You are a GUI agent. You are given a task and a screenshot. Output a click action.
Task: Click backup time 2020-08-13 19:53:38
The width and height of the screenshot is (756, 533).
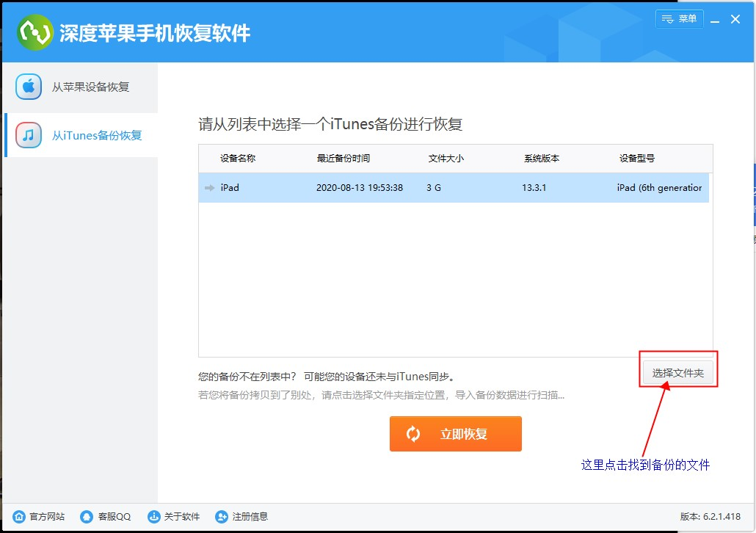click(x=359, y=188)
